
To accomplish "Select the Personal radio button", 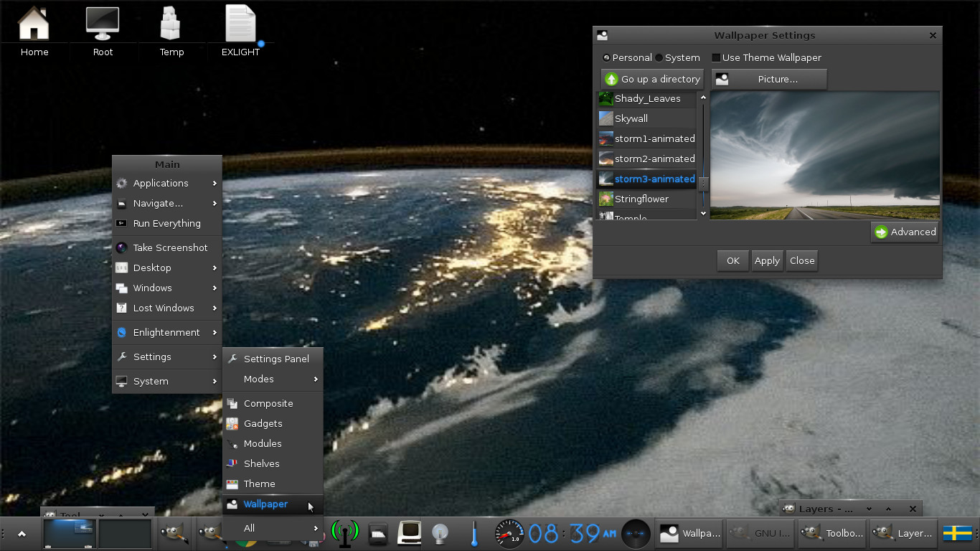I will [607, 57].
